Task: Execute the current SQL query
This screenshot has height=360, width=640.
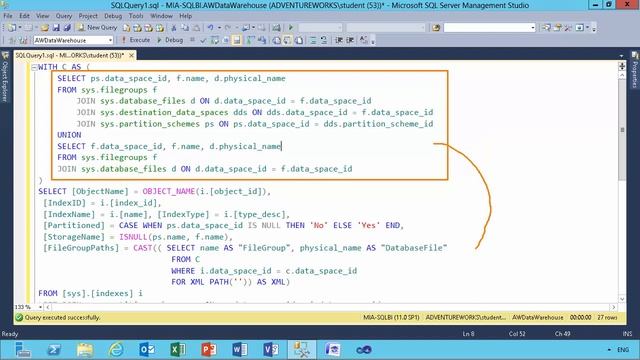Action: tap(136, 40)
